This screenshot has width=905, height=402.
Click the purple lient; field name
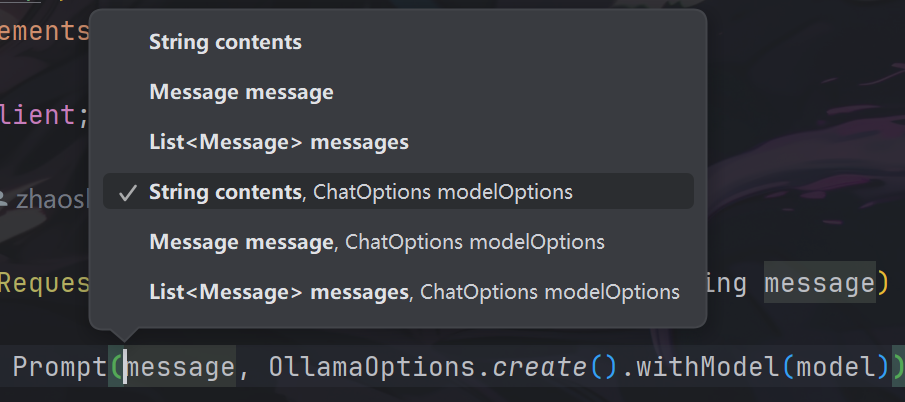point(38,114)
